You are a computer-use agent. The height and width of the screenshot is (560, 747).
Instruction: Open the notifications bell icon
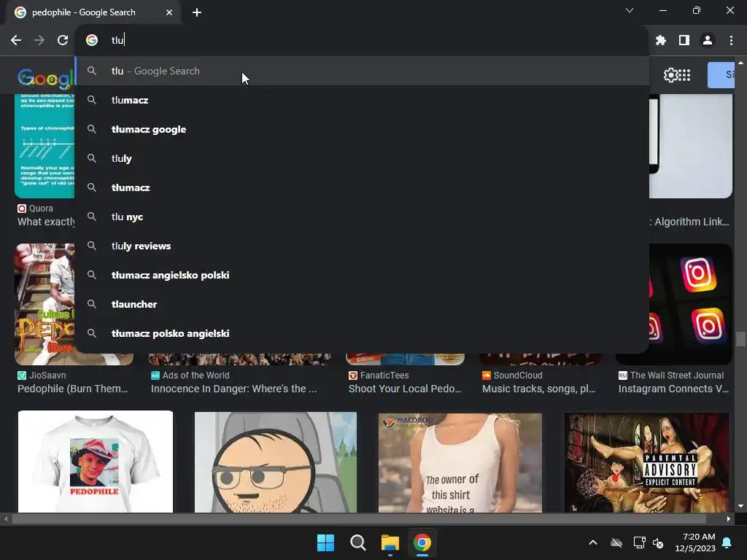(727, 542)
